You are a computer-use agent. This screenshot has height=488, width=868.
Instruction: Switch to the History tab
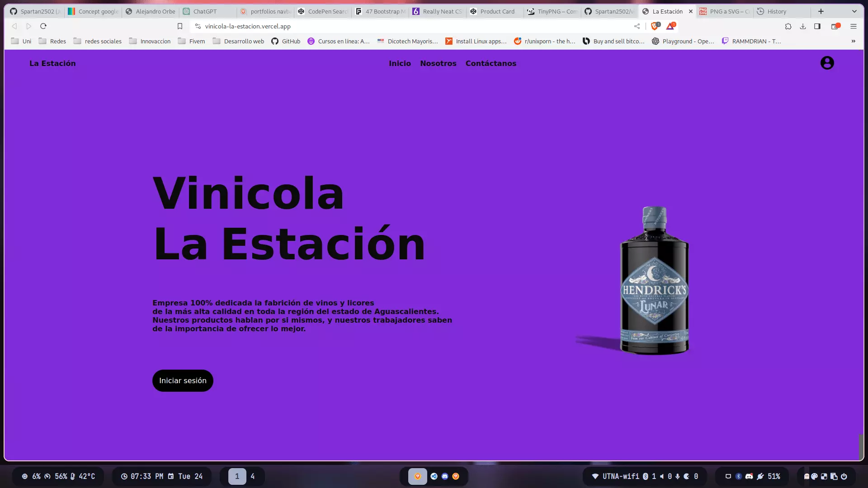782,11
